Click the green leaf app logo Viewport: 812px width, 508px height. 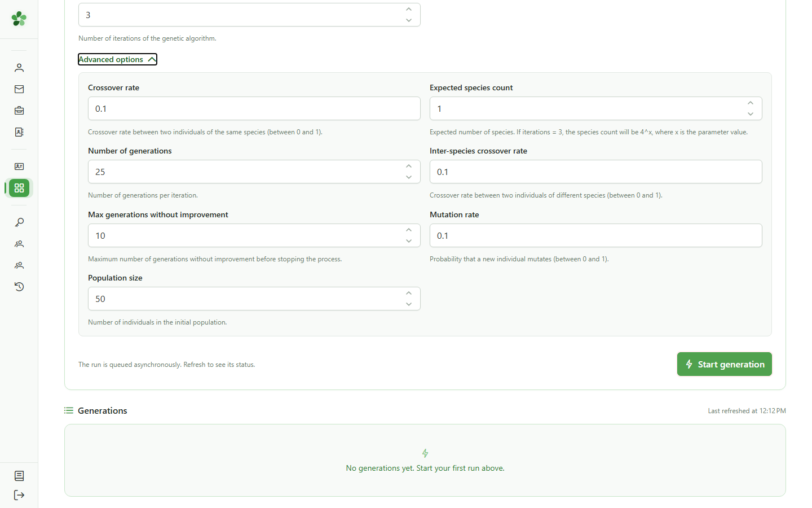click(19, 19)
